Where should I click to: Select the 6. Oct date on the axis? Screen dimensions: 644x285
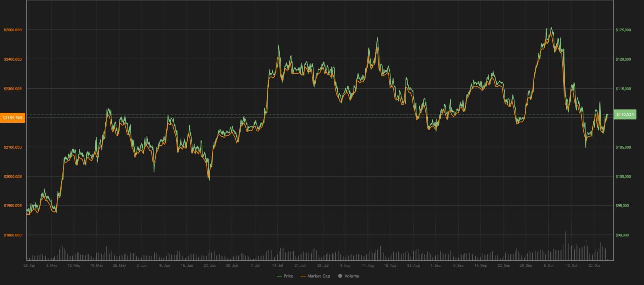coord(548,265)
